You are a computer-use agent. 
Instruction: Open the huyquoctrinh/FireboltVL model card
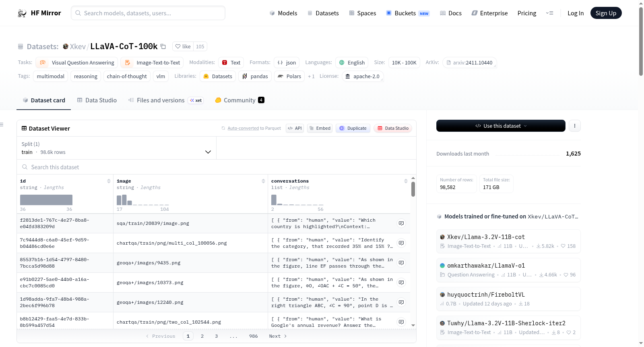coord(508,299)
